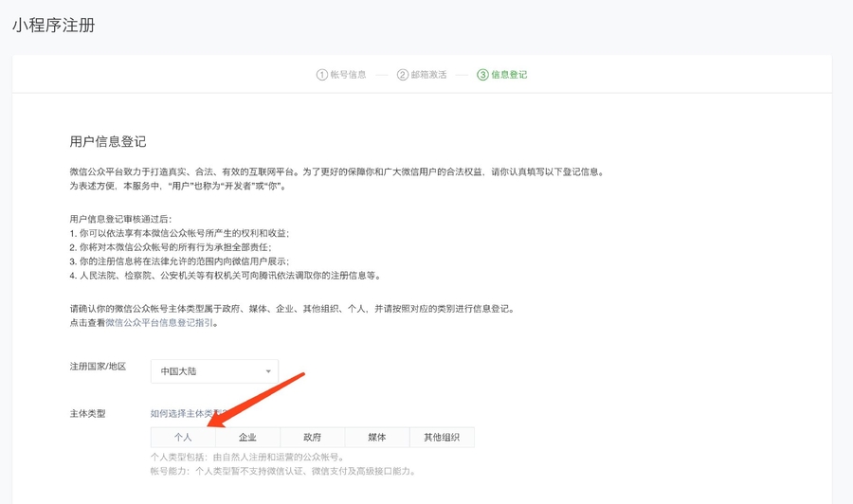
Task: Click the arrow on the country dropdown
Action: (268, 371)
